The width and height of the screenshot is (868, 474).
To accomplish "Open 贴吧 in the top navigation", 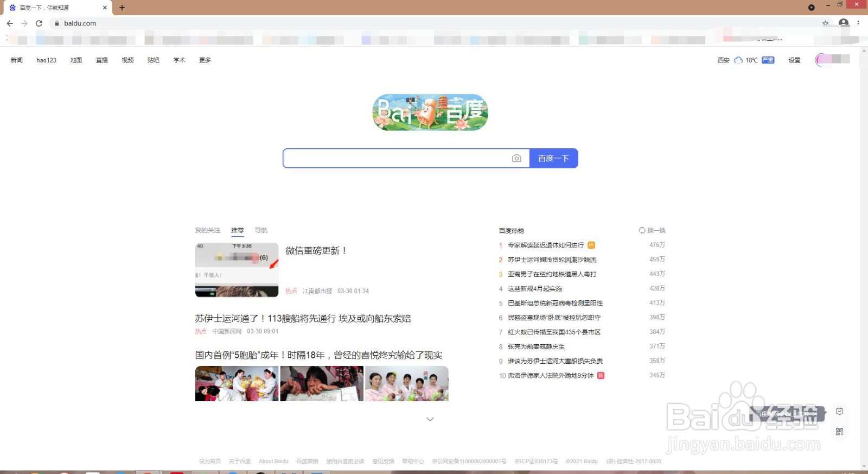I will [154, 60].
